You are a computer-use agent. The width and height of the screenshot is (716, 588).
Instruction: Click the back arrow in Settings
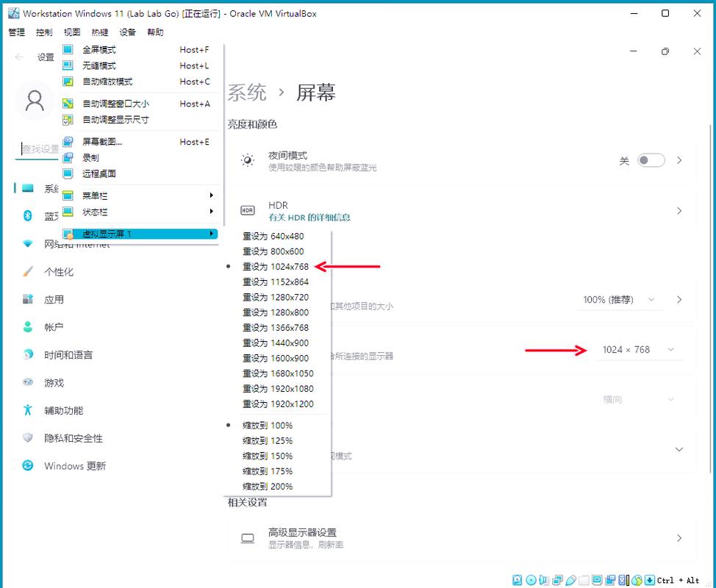coord(19,57)
